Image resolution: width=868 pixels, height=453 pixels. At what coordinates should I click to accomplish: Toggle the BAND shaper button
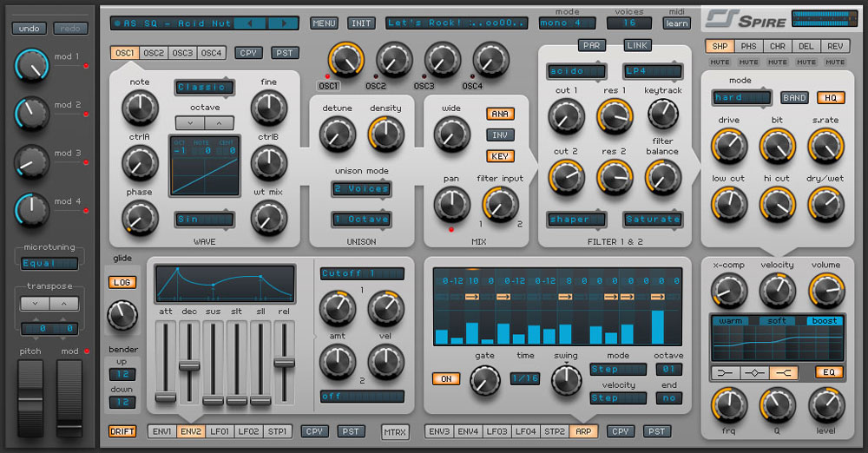794,97
